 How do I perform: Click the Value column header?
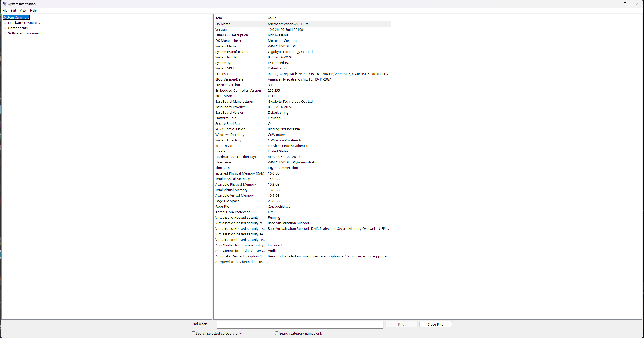[328, 18]
